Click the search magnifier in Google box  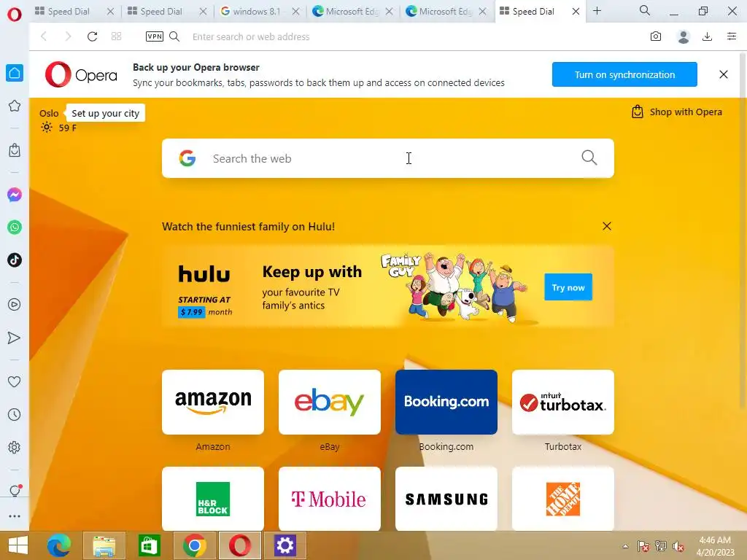click(589, 157)
